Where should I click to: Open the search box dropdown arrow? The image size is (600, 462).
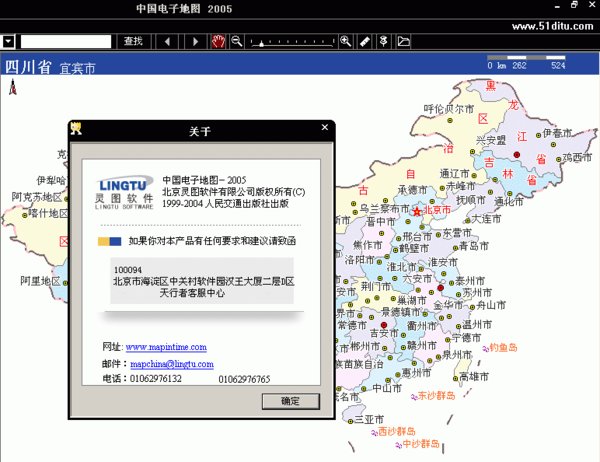pos(8,41)
